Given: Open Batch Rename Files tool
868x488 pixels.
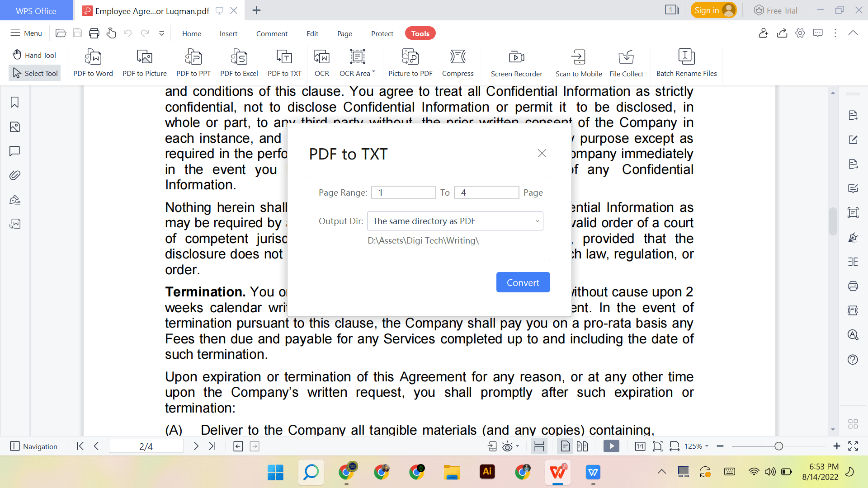Looking at the screenshot, I should (687, 62).
